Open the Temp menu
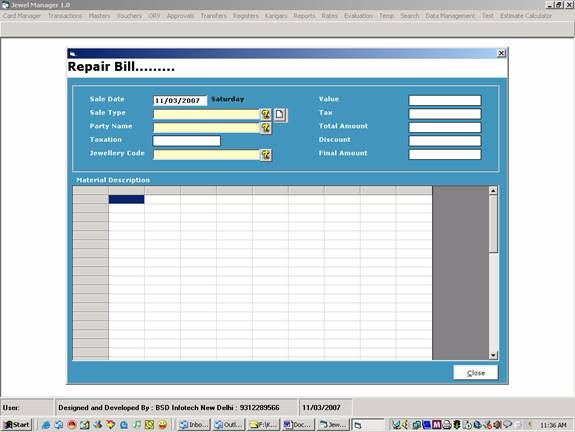 click(x=386, y=16)
